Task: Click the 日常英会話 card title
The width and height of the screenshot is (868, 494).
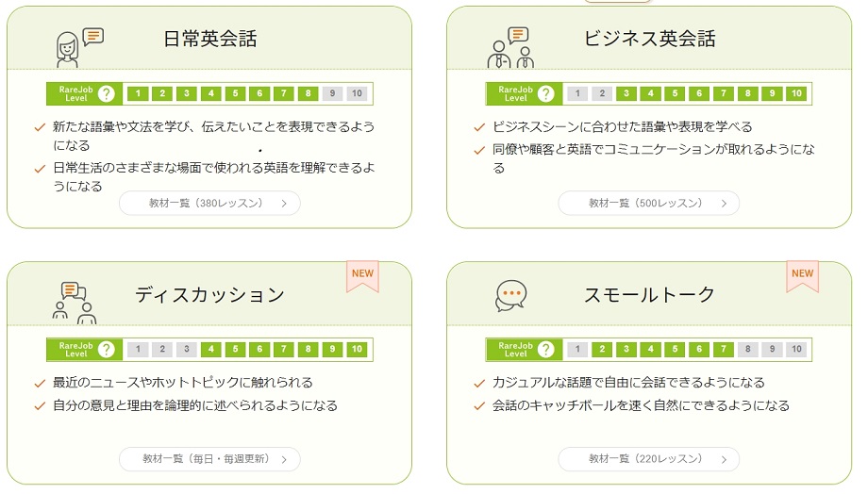Action: tap(209, 40)
